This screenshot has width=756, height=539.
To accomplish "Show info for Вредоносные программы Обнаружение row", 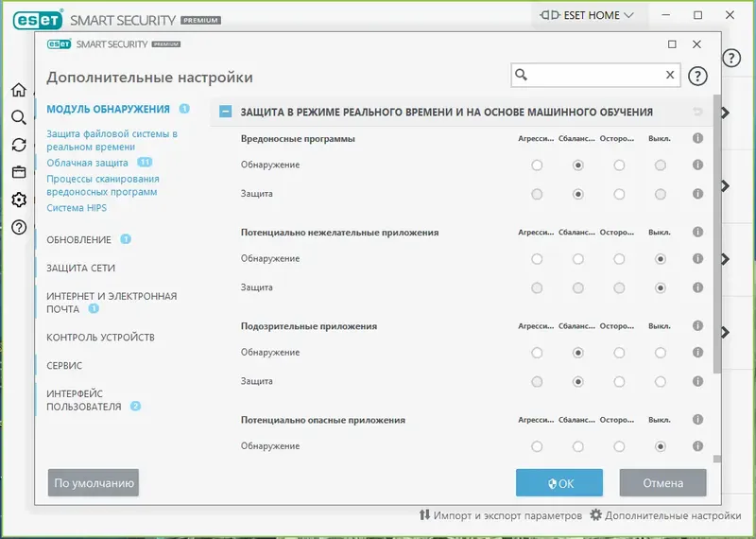I will click(x=697, y=165).
